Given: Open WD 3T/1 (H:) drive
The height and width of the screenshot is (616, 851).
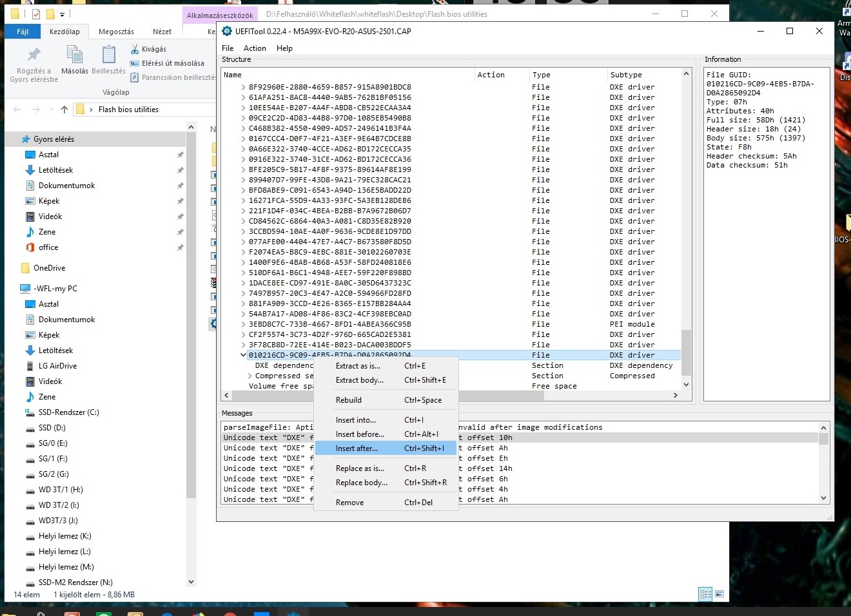Looking at the screenshot, I should [61, 490].
